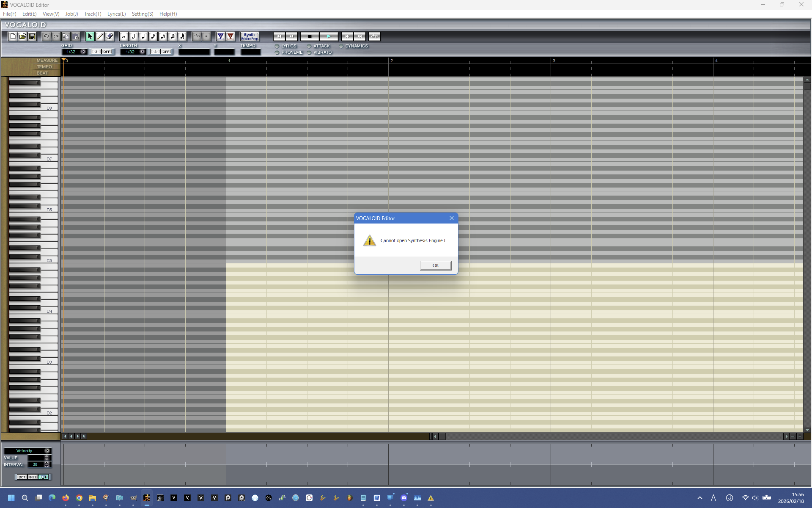The width and height of the screenshot is (812, 508).
Task: Click the save disk icon
Action: click(x=32, y=36)
